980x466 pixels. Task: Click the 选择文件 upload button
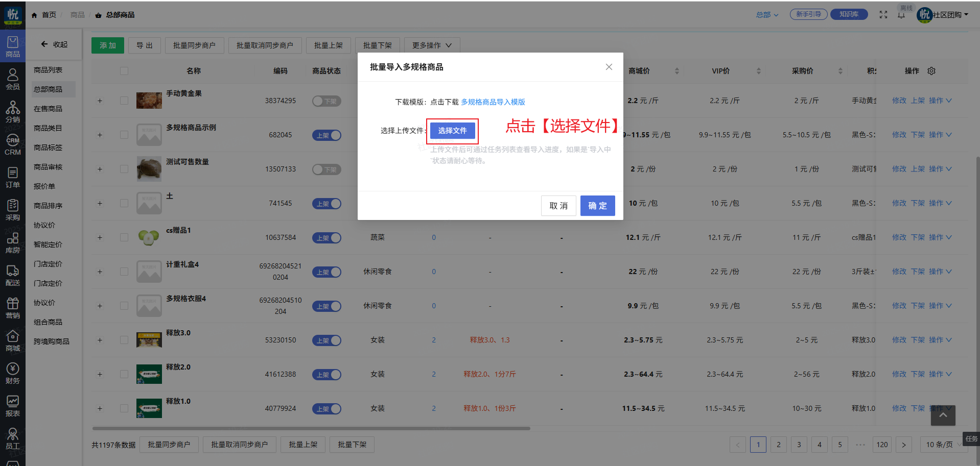[452, 131]
